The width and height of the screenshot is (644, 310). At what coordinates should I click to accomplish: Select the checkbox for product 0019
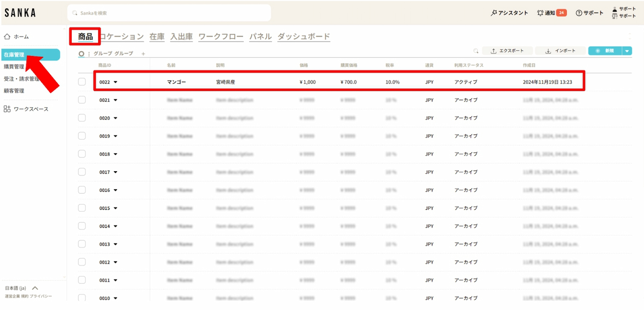(82, 136)
